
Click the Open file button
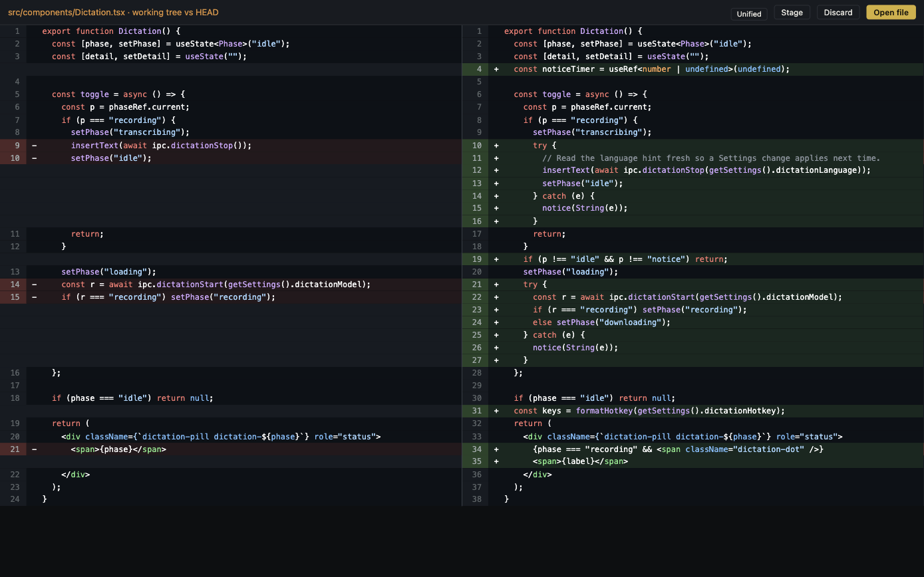click(x=891, y=13)
